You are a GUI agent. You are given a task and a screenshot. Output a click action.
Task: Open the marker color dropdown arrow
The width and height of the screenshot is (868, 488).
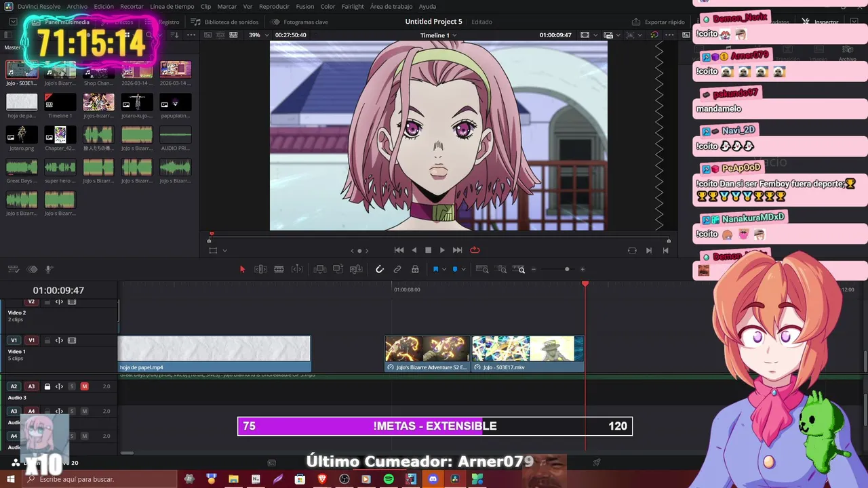pos(464,269)
